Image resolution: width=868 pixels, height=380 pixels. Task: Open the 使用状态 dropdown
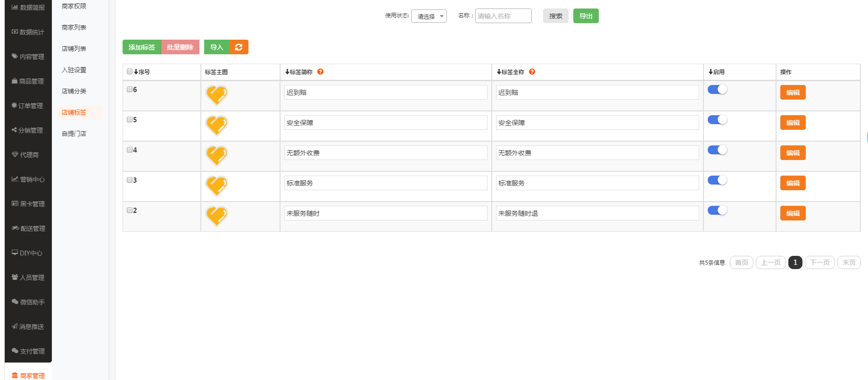[x=429, y=17]
